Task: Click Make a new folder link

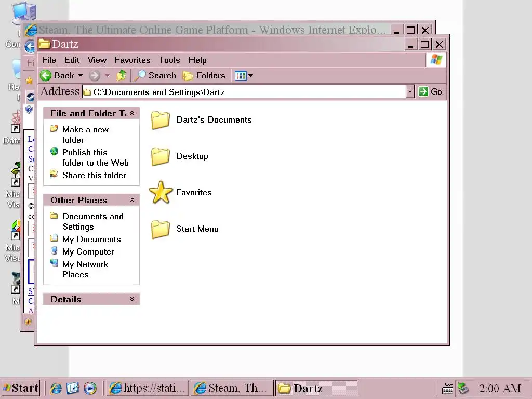Action: click(86, 135)
